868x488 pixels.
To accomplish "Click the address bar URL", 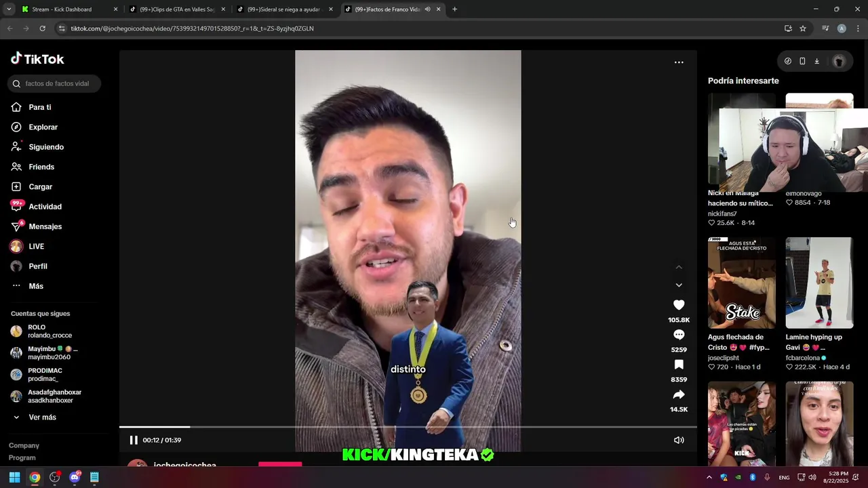I will 192,28.
